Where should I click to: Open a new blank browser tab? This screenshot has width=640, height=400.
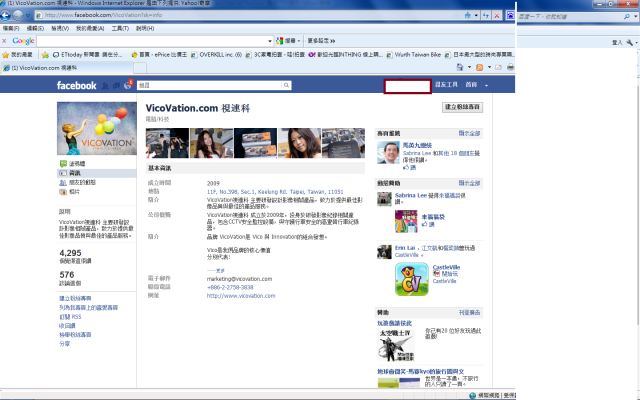click(x=140, y=68)
